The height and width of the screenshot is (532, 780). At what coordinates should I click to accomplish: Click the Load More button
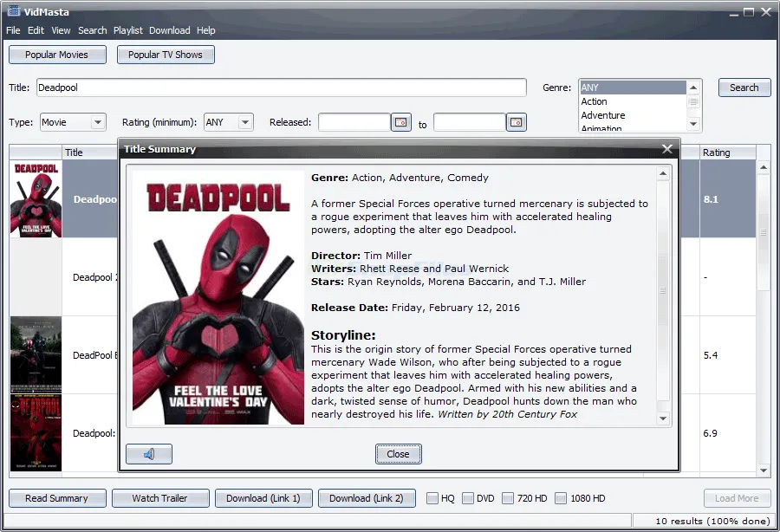[x=737, y=498]
